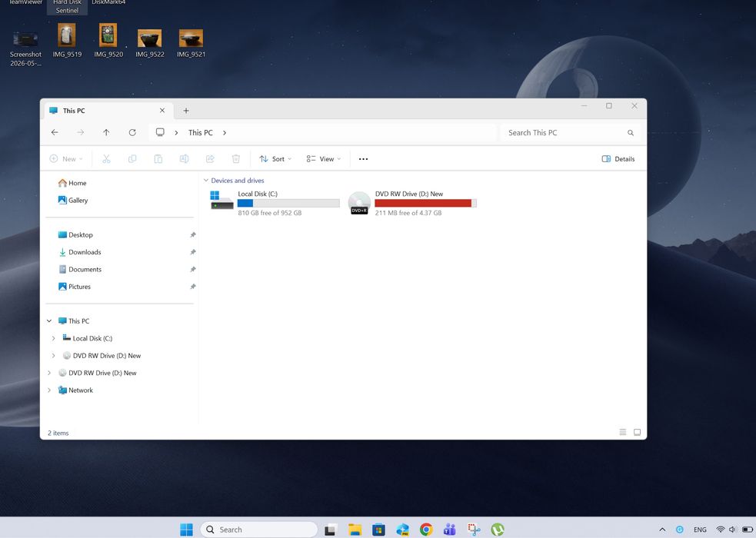This screenshot has width=756, height=538.
Task: Switch to details list view icon in status bar
Action: 622,433
